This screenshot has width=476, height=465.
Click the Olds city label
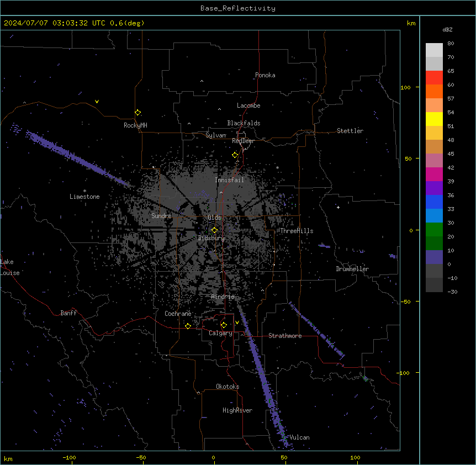(x=214, y=218)
